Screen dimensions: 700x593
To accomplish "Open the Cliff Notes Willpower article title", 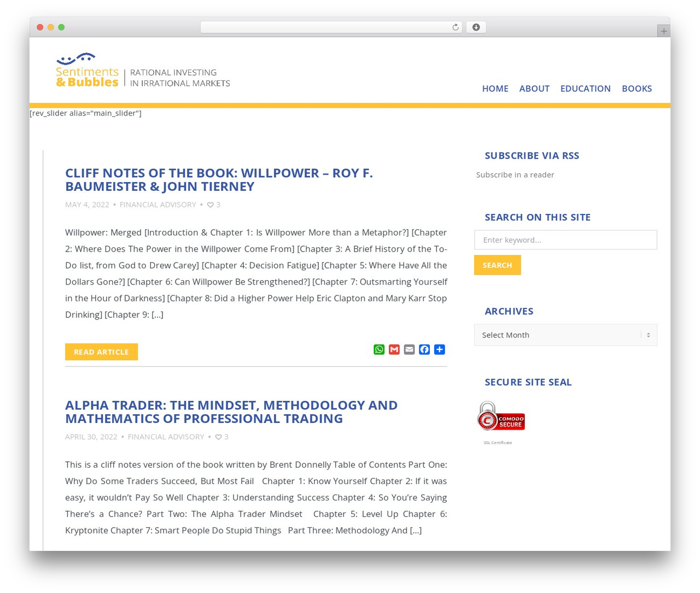I will click(219, 179).
